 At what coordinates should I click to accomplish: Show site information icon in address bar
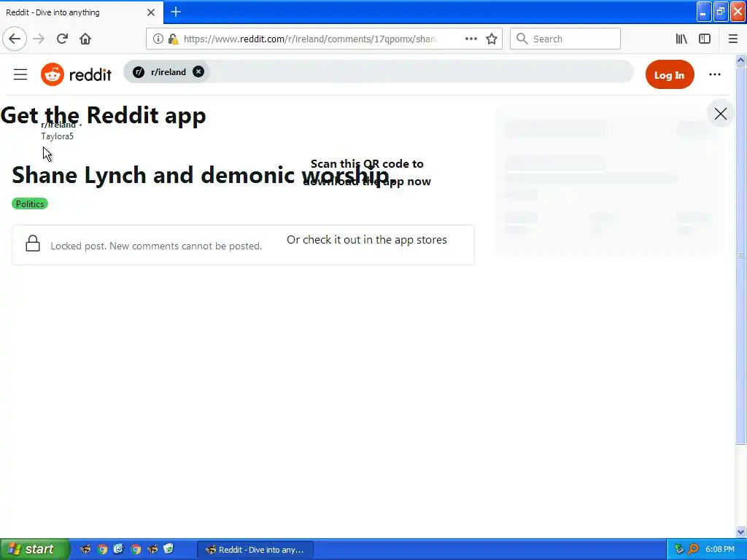click(x=158, y=39)
